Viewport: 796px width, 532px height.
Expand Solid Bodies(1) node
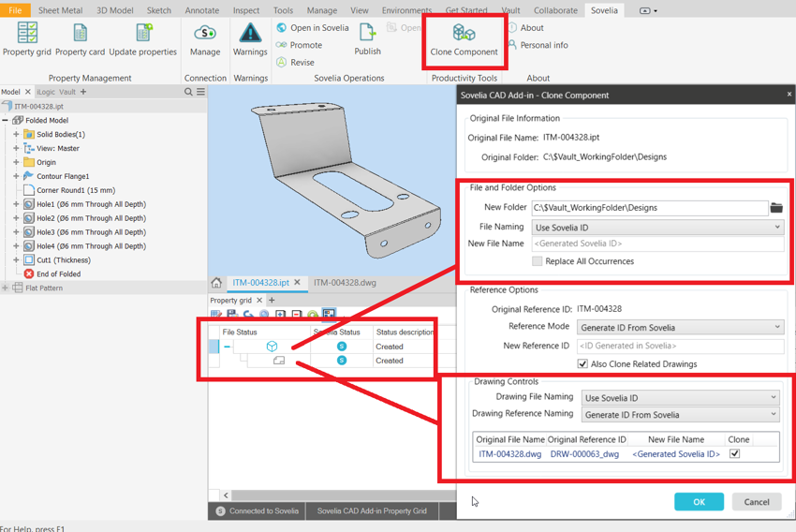[16, 135]
